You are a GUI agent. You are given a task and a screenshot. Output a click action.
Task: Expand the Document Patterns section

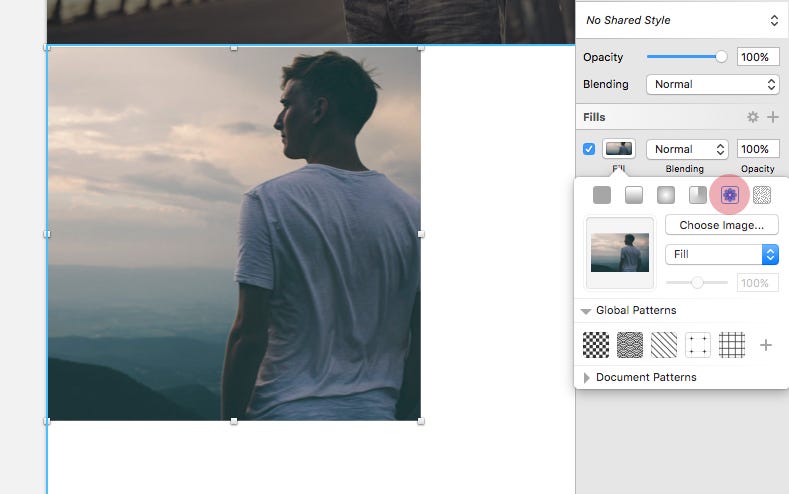[586, 378]
